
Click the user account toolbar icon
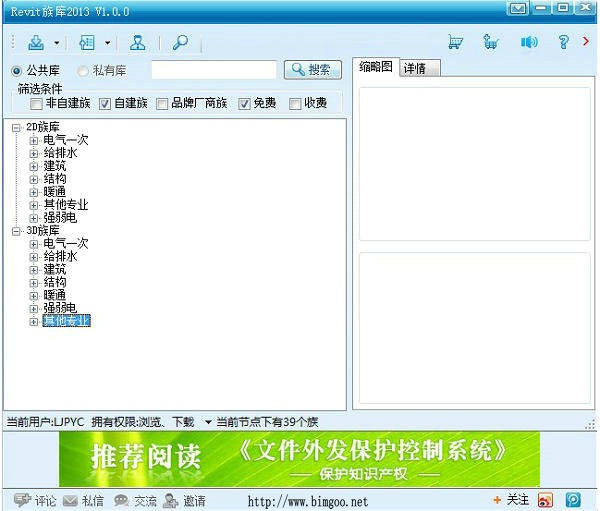(138, 43)
